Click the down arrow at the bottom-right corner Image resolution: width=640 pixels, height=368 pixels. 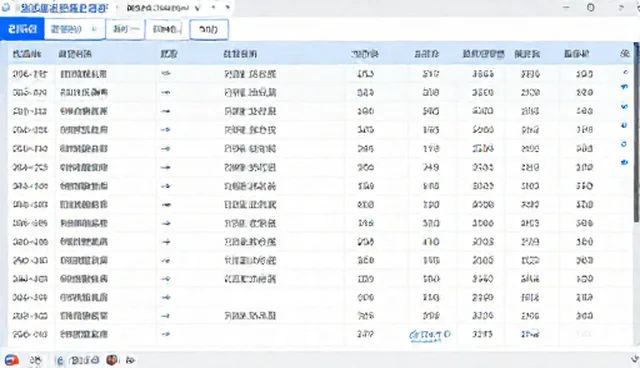[635, 359]
